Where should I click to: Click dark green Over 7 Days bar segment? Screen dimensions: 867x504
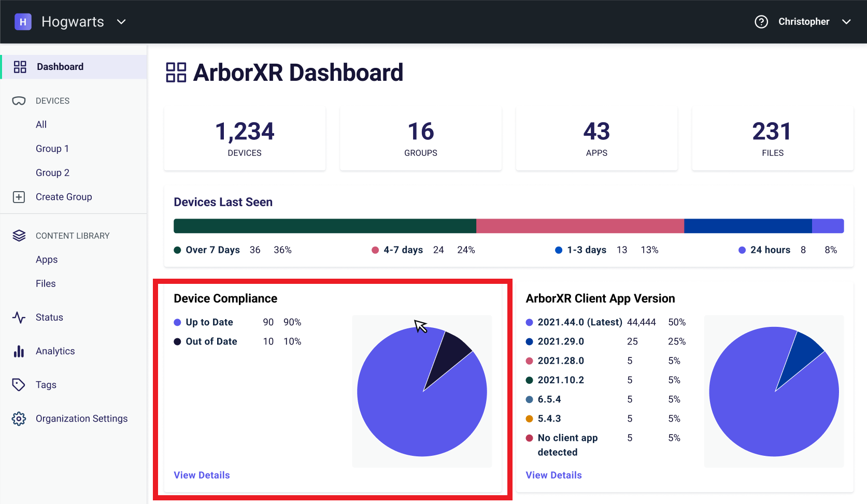click(325, 226)
